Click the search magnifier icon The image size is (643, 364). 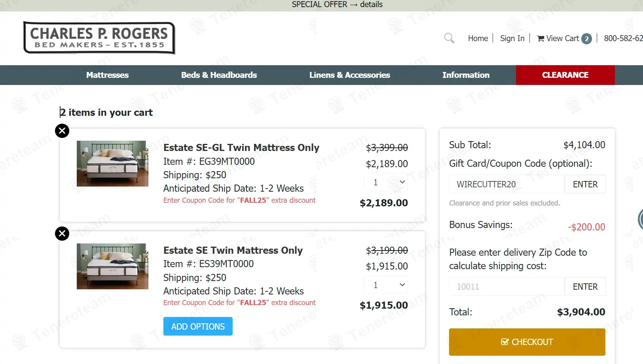point(449,38)
